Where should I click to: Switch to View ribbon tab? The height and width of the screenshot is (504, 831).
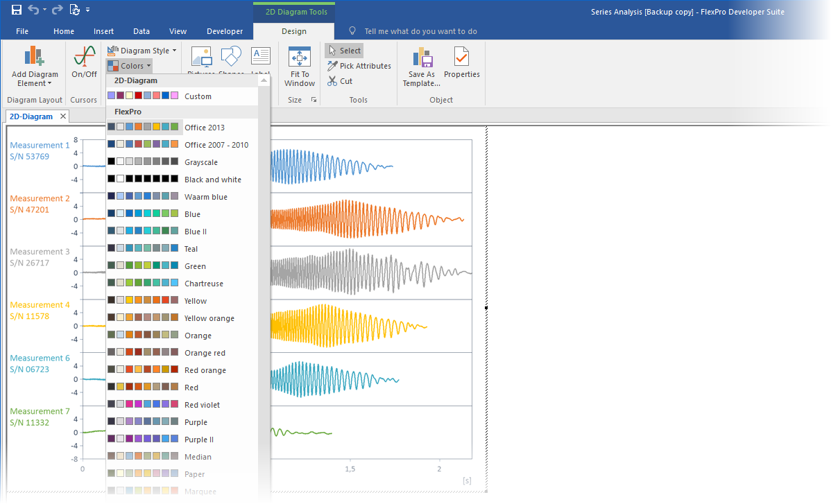point(178,31)
